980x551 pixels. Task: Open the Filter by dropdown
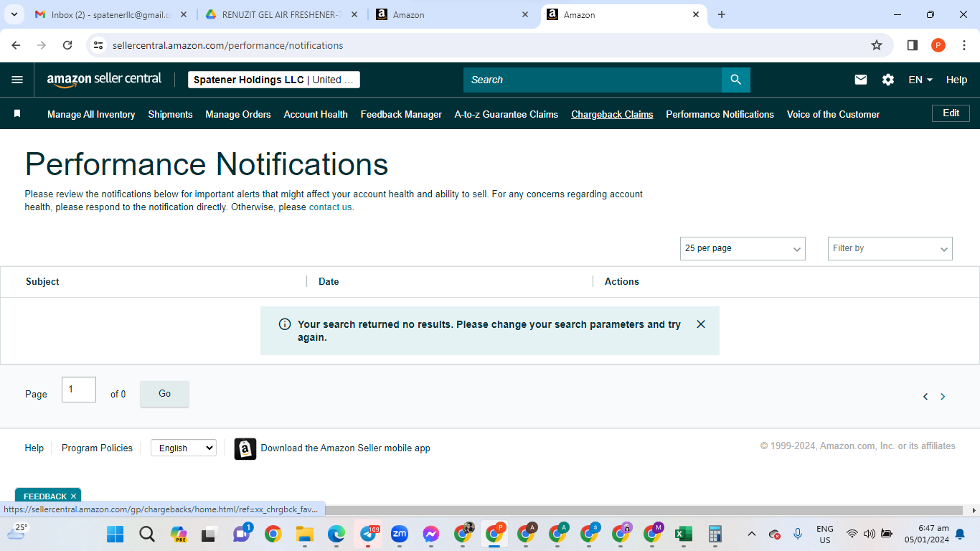pyautogui.click(x=890, y=248)
